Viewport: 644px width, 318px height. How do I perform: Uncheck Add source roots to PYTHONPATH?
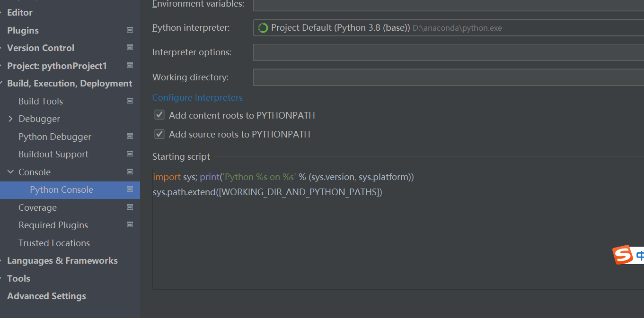pyautogui.click(x=159, y=134)
